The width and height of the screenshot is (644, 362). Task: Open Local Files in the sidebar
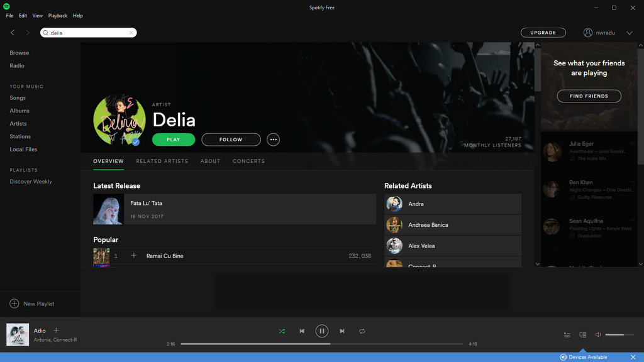pyautogui.click(x=23, y=150)
